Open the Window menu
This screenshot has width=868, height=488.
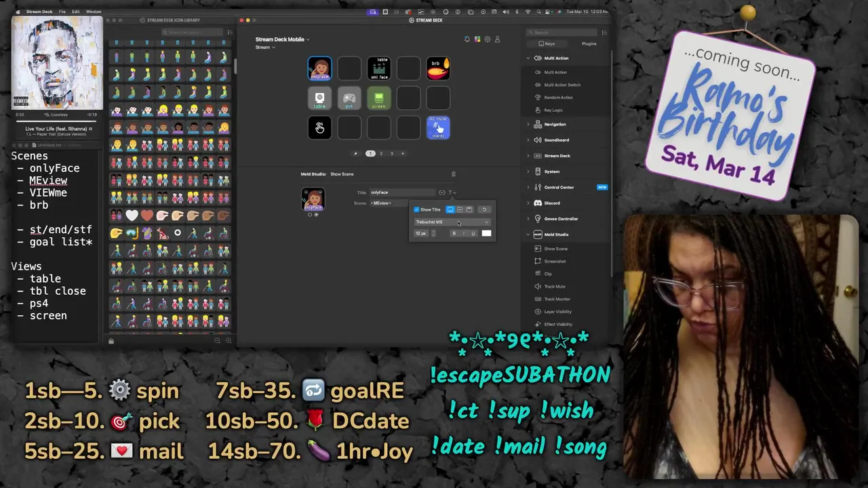coord(94,12)
